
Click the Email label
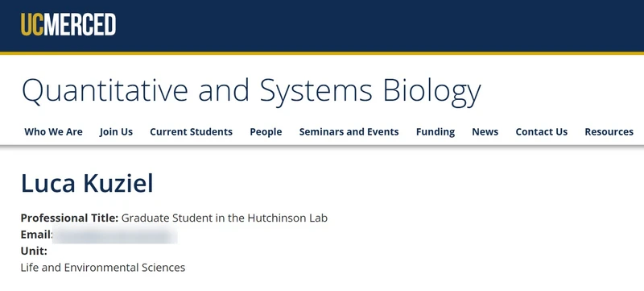pos(37,235)
